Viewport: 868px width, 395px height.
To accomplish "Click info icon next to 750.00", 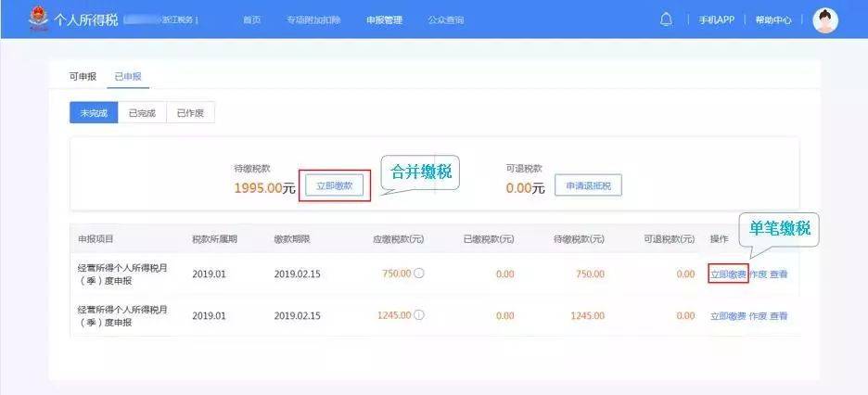I will pos(419,274).
